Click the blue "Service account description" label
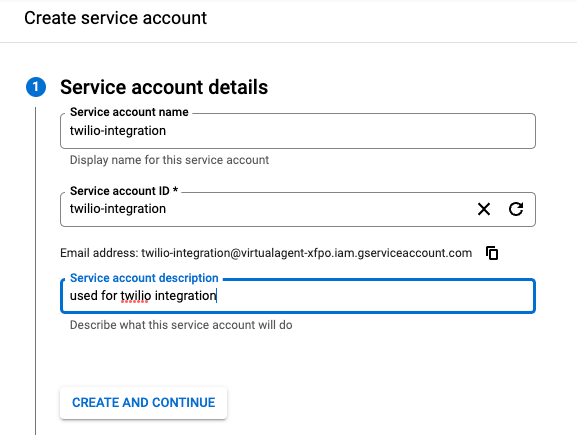 (x=144, y=278)
